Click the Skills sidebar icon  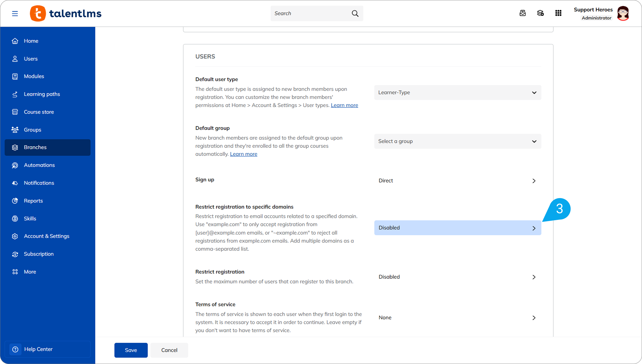point(15,219)
